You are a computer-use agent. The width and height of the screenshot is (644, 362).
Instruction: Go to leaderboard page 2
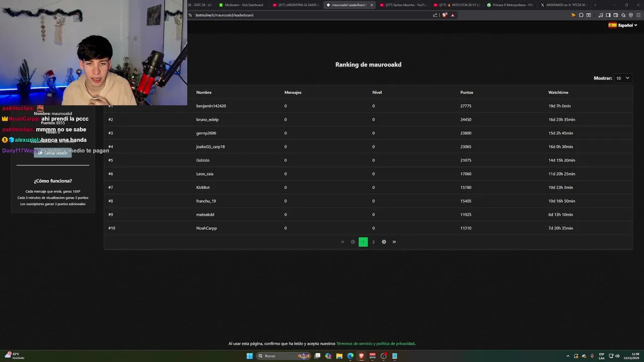pos(373,242)
